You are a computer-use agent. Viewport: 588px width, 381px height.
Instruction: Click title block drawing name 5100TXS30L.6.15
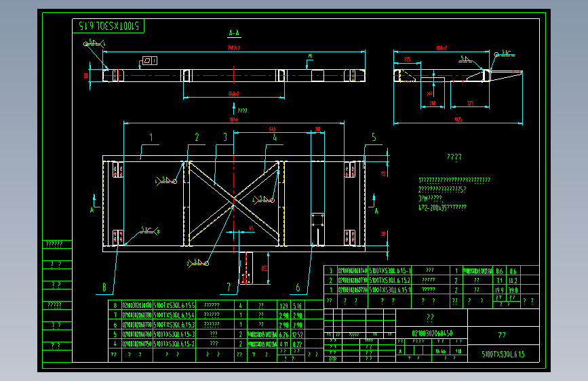(x=503, y=354)
